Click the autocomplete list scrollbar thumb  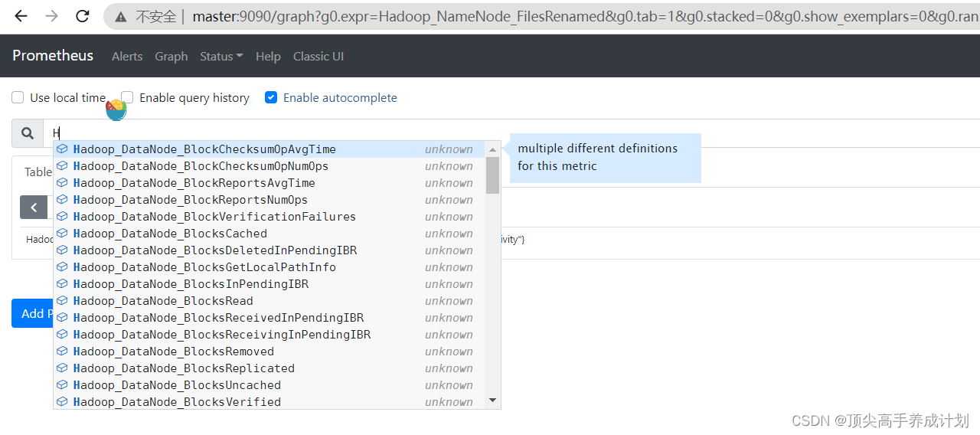(x=492, y=175)
